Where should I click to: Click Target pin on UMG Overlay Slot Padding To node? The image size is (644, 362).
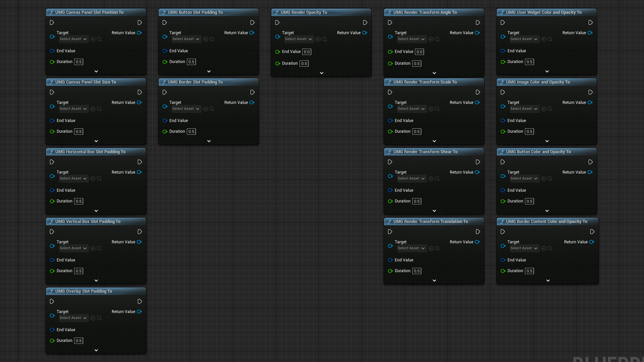point(52,315)
